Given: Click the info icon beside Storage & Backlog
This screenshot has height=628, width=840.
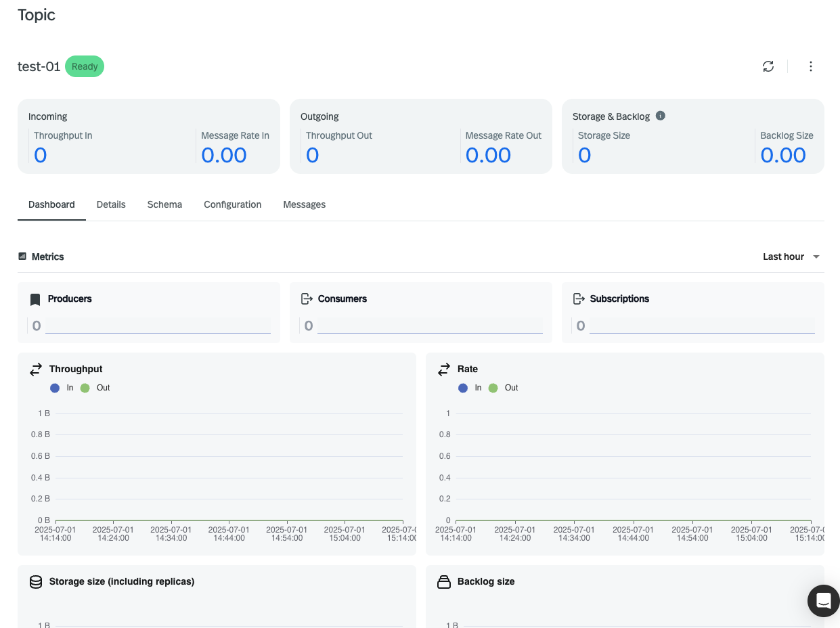Looking at the screenshot, I should (x=660, y=115).
